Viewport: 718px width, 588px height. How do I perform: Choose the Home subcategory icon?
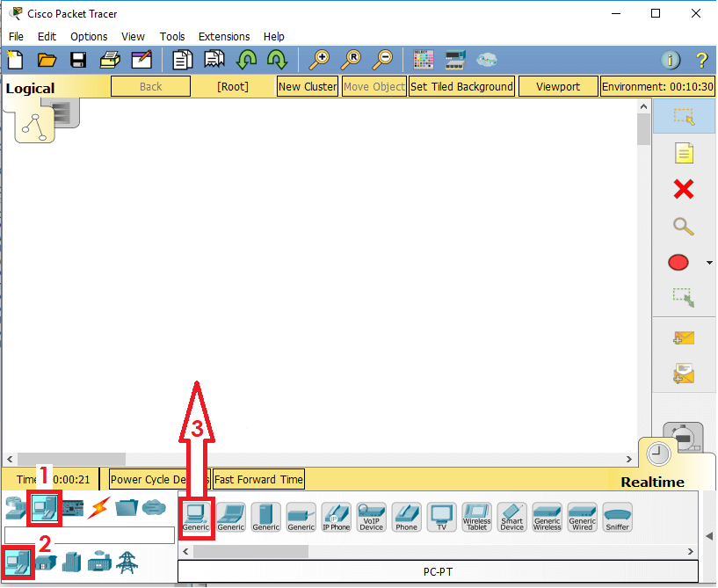(x=46, y=563)
